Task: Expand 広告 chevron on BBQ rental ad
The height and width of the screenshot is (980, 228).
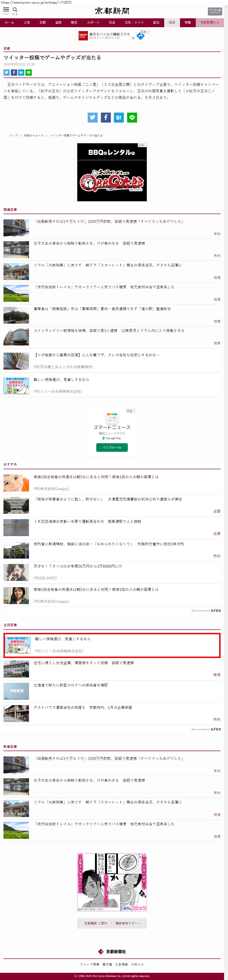Action: (x=142, y=145)
